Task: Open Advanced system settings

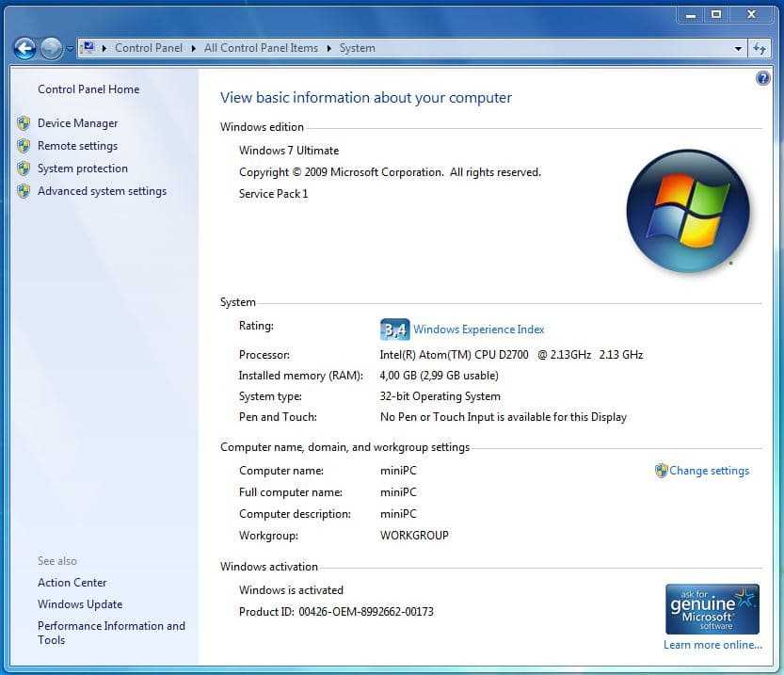Action: pos(102,191)
